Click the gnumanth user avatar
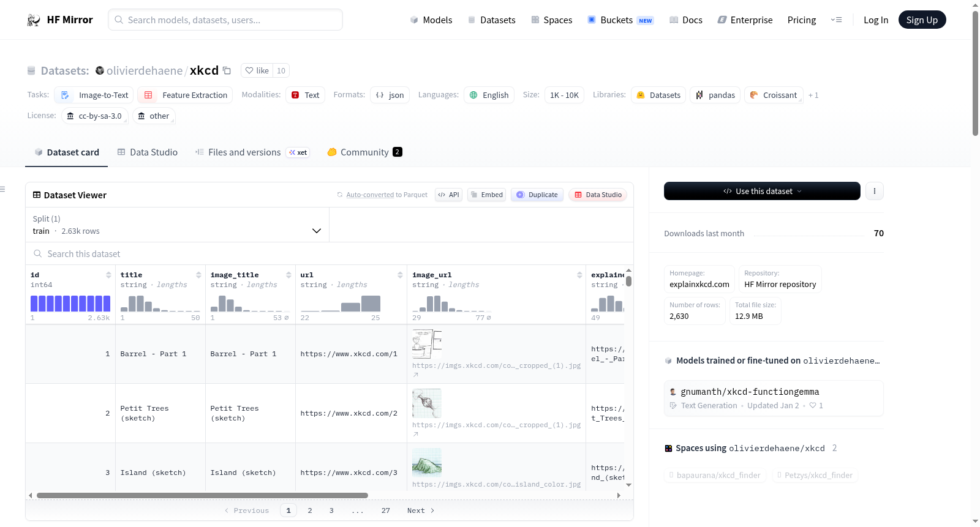The height and width of the screenshot is (527, 980). click(x=673, y=392)
